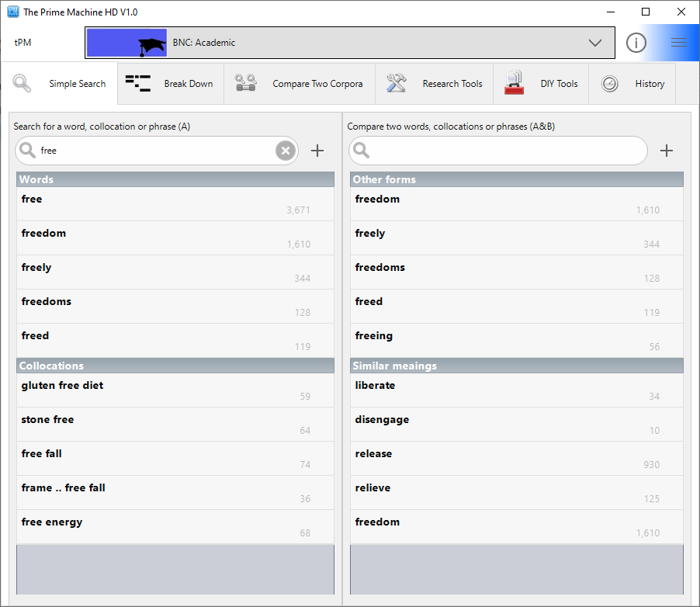Open the Compare Two Corpora tab
This screenshot has height=607, width=700.
300,84
